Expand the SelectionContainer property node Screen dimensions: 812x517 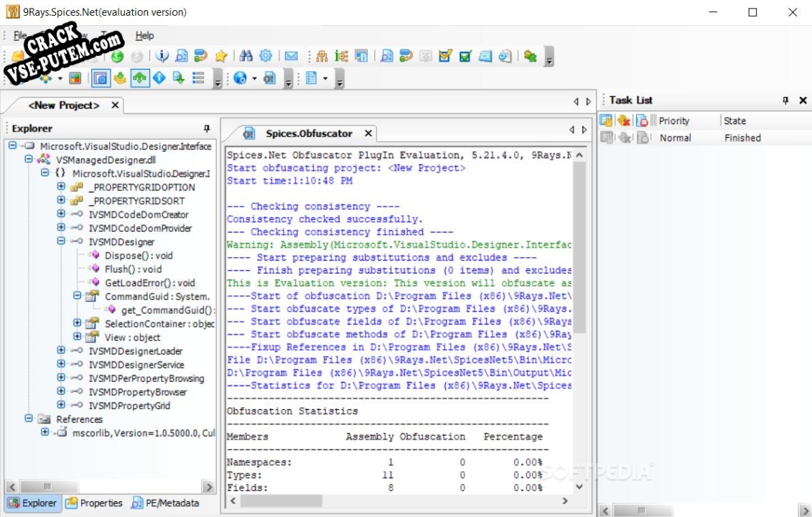[77, 322]
